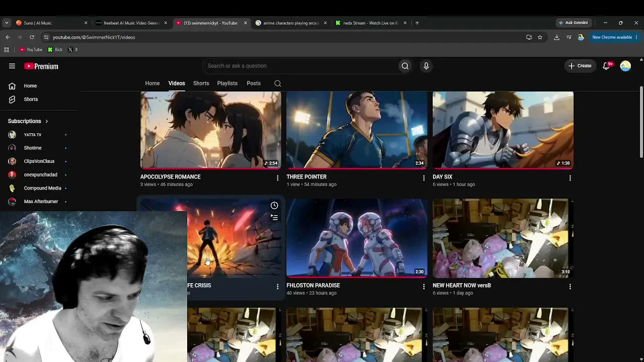Reload the page in Chrome

pyautogui.click(x=32, y=37)
